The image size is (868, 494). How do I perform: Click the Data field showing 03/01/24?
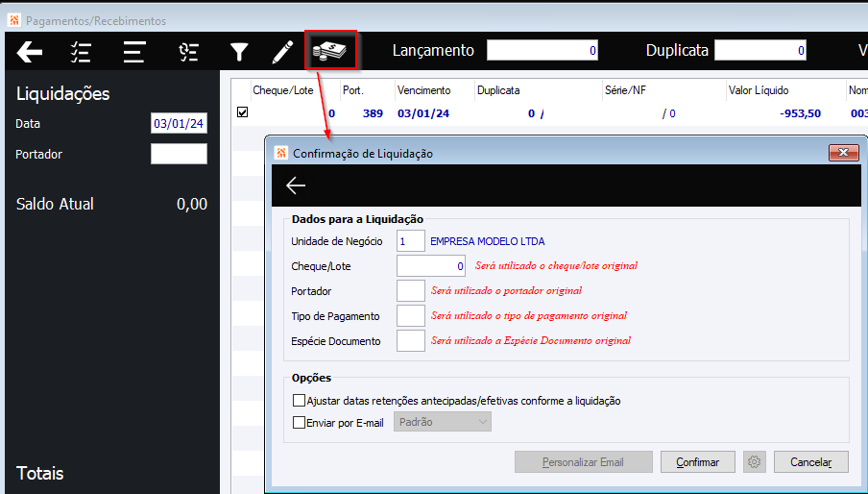coord(179,123)
